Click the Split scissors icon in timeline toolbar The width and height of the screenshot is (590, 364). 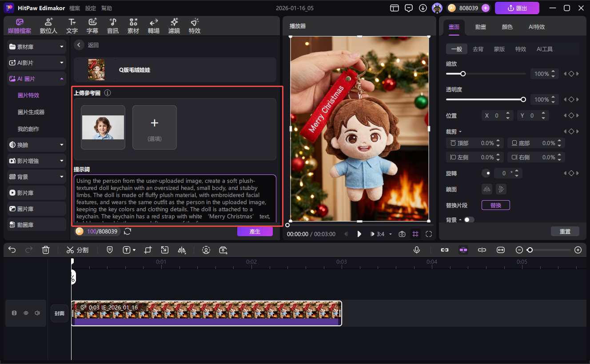click(x=70, y=250)
